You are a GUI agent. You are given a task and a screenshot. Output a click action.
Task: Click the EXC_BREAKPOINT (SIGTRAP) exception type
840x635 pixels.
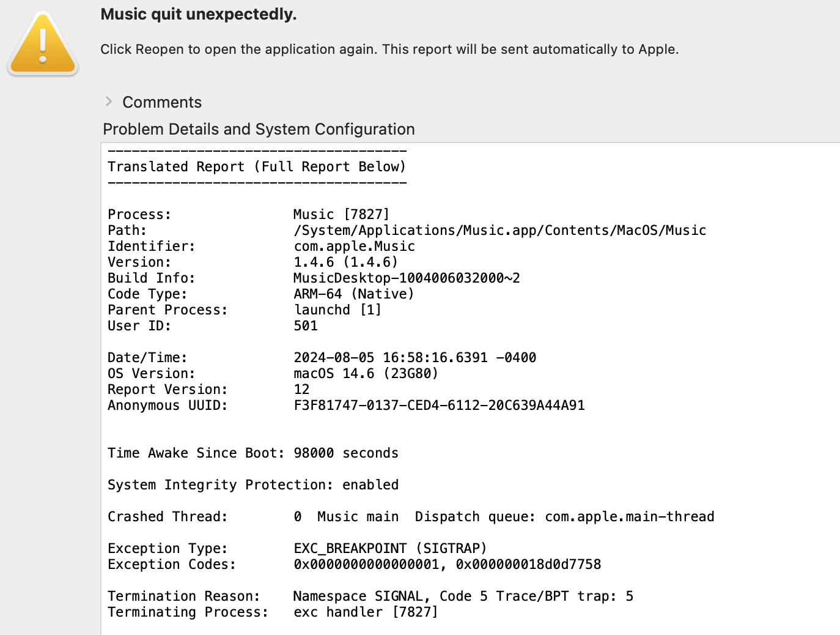coord(390,548)
